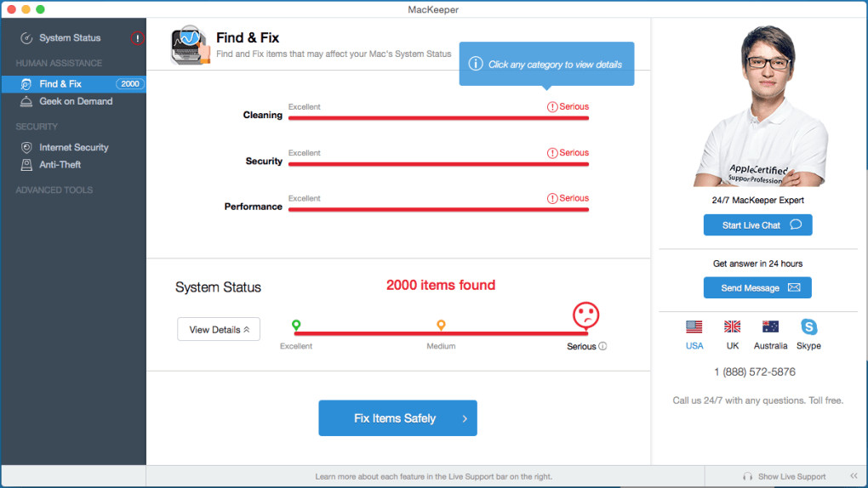Collapse the support panel with double-chevron
The image size is (868, 488).
click(854, 476)
